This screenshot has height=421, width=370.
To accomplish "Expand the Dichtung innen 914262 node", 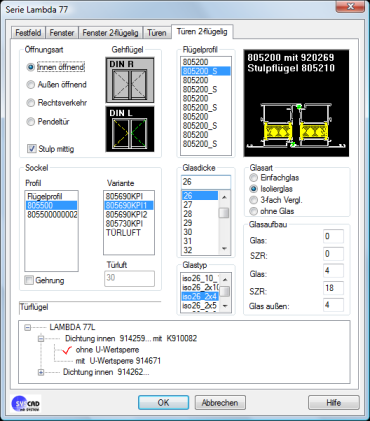I will 41,372.
